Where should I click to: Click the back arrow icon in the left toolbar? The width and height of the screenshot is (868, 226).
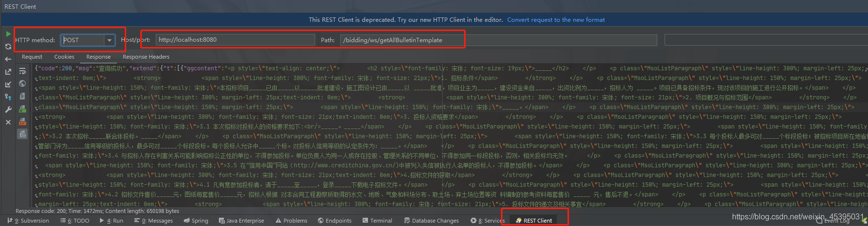[x=8, y=59]
